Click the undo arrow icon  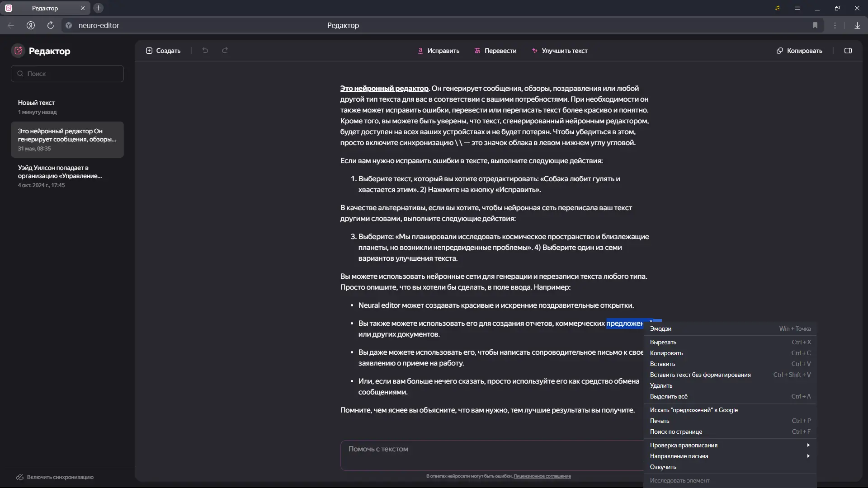pos(205,51)
